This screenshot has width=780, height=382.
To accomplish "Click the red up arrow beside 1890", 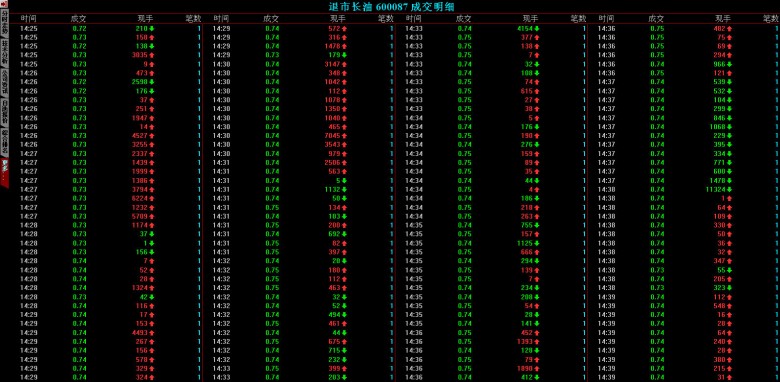I will [537, 369].
